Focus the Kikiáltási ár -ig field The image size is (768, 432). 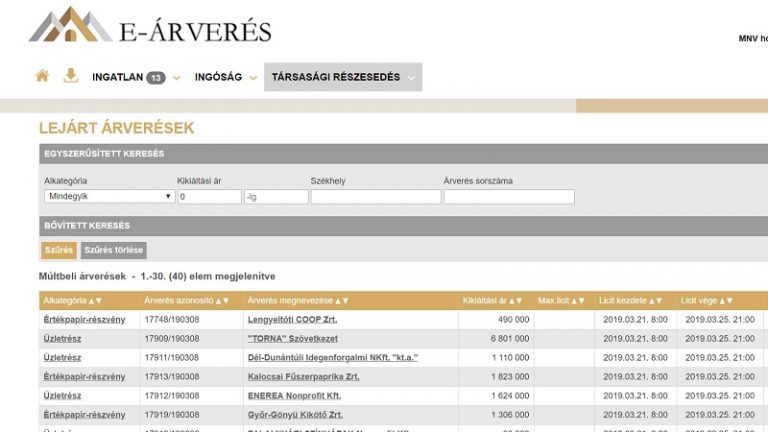click(x=276, y=197)
